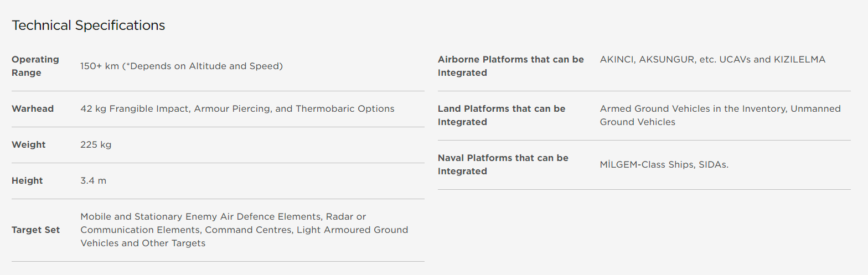The image size is (868, 275).
Task: Click the 42 kg Frangible Impact warhead text
Action: pos(237,109)
